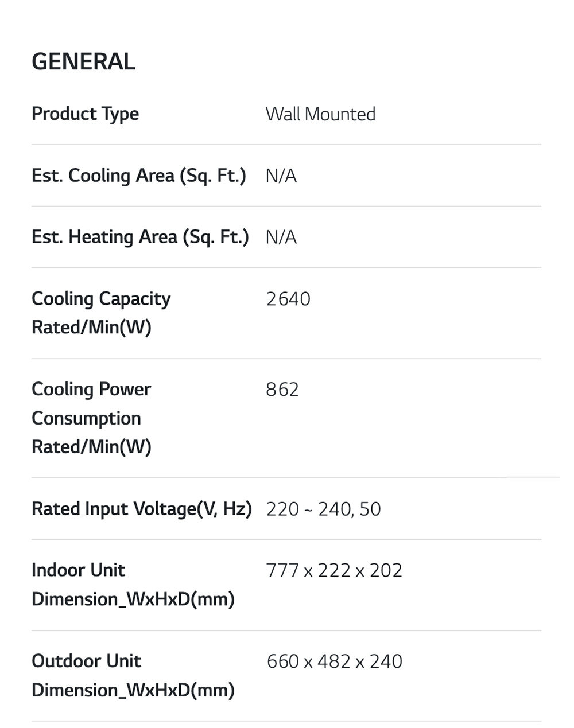Select the 777 x 222 x 202 dimension
The image size is (574, 728).
click(x=334, y=570)
